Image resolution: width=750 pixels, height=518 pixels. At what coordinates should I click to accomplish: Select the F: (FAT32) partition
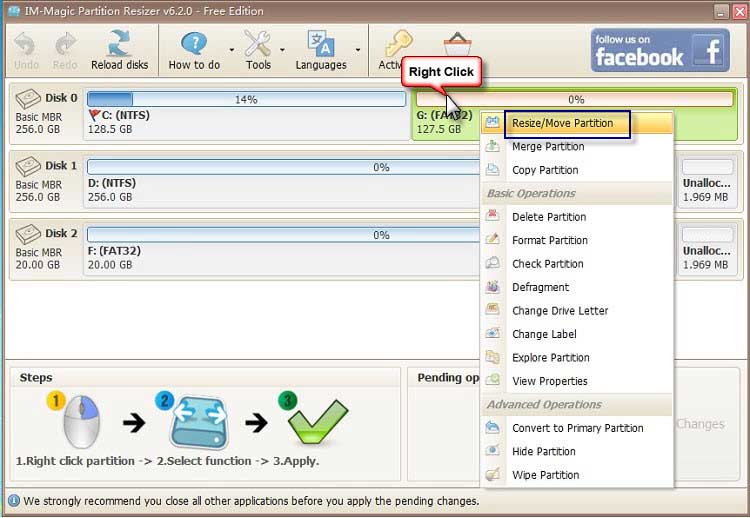click(x=282, y=249)
